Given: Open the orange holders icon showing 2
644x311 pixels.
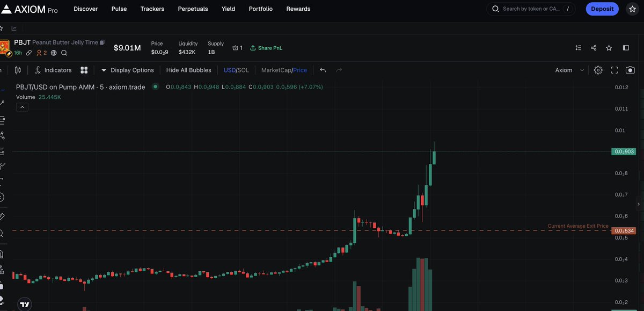Looking at the screenshot, I should tap(41, 53).
